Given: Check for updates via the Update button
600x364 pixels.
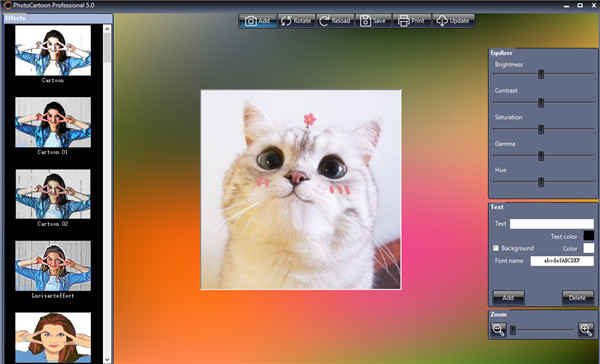Looking at the screenshot, I should (453, 21).
